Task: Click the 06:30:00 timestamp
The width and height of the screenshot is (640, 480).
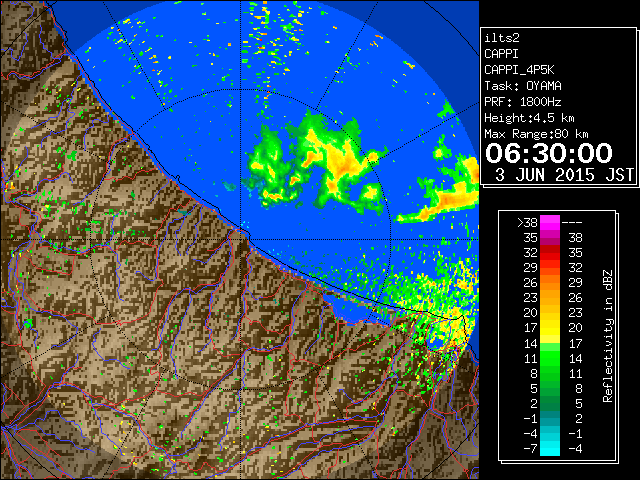Action: tap(549, 153)
